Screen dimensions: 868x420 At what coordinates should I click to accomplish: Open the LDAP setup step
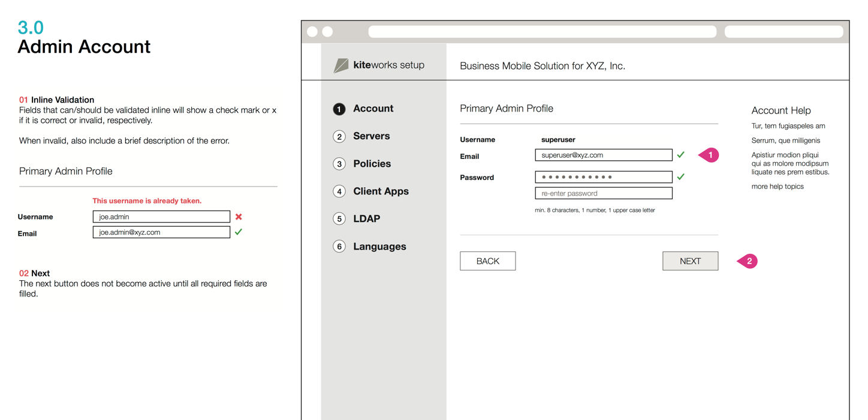(x=366, y=219)
